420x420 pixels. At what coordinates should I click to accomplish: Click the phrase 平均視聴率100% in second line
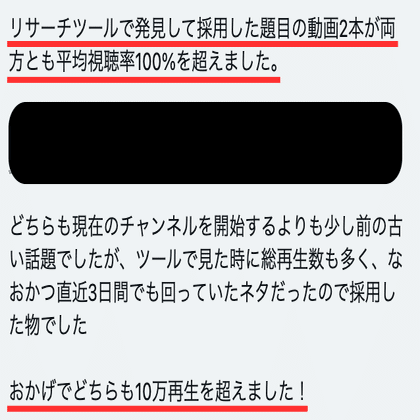click(x=116, y=62)
